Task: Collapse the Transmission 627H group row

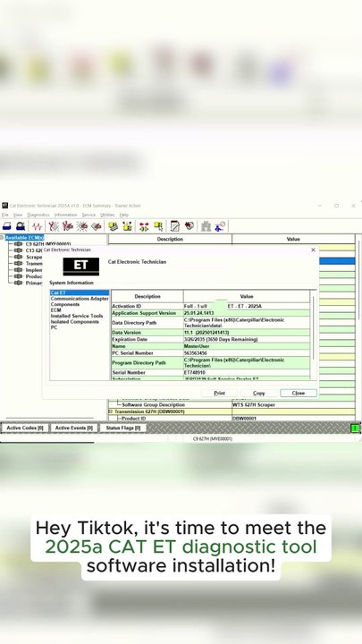Action: point(110,411)
